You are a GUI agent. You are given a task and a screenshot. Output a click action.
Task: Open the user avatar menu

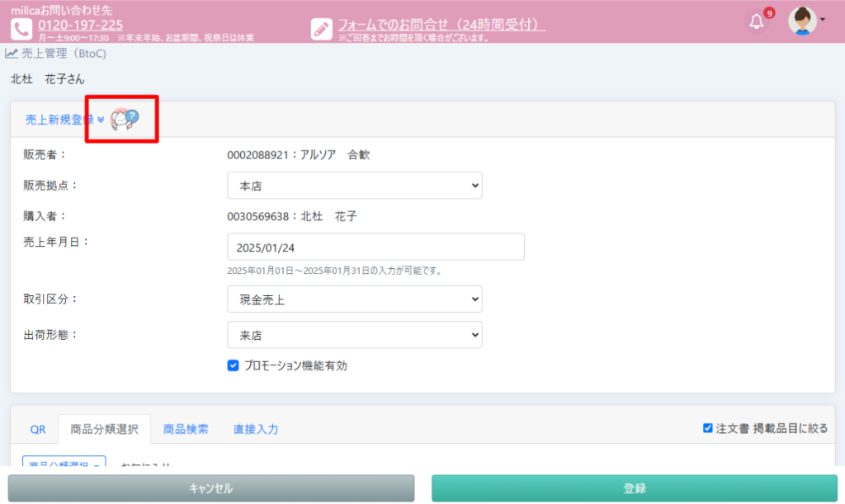point(806,21)
